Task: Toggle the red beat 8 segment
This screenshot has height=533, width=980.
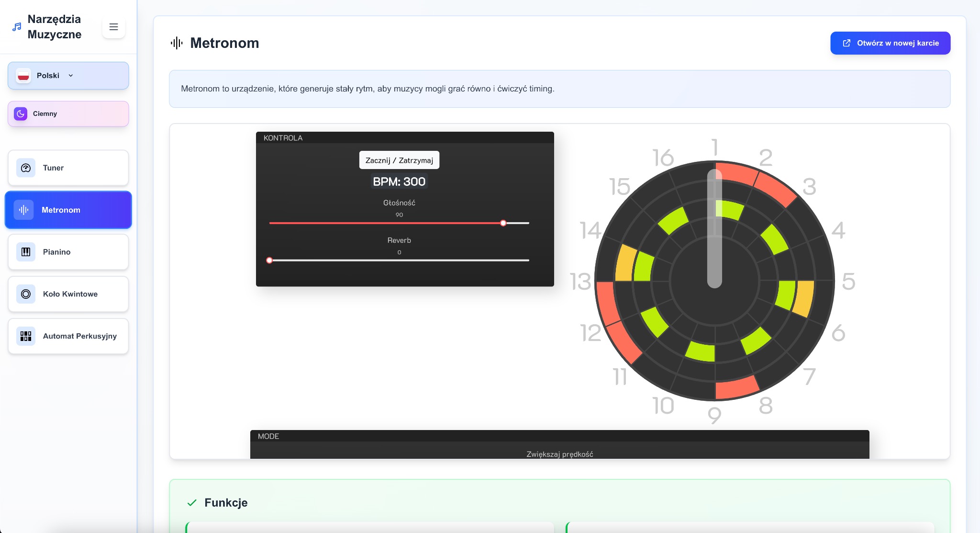Action: point(737,387)
